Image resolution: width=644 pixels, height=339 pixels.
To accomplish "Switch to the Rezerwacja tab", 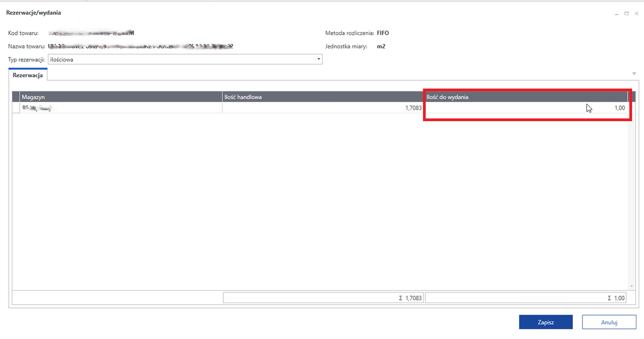I will point(28,75).
